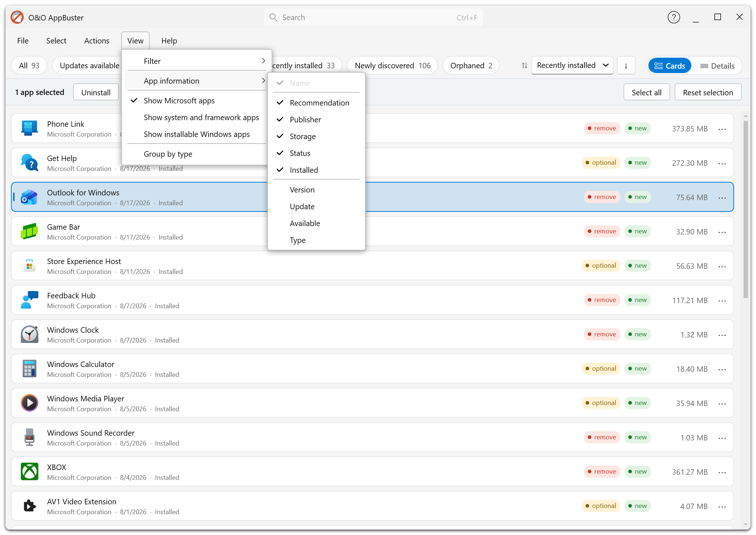
Task: Click the Outlook for Windows icon
Action: click(x=29, y=197)
